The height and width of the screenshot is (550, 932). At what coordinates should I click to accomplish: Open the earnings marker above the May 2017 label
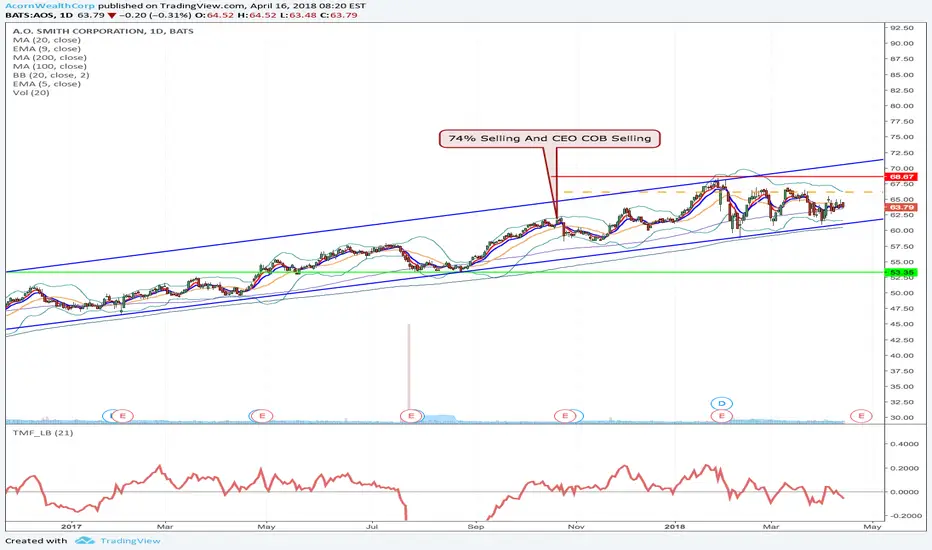coord(262,416)
